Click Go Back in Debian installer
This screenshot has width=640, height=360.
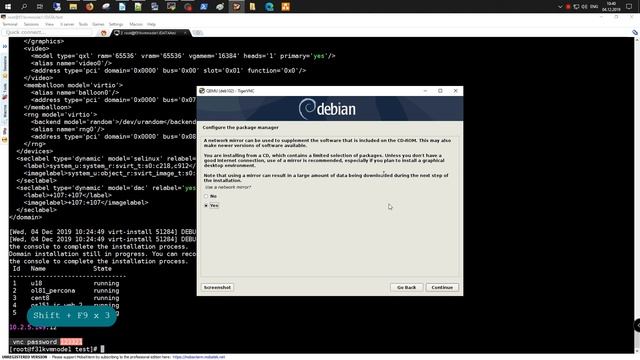[x=407, y=287]
